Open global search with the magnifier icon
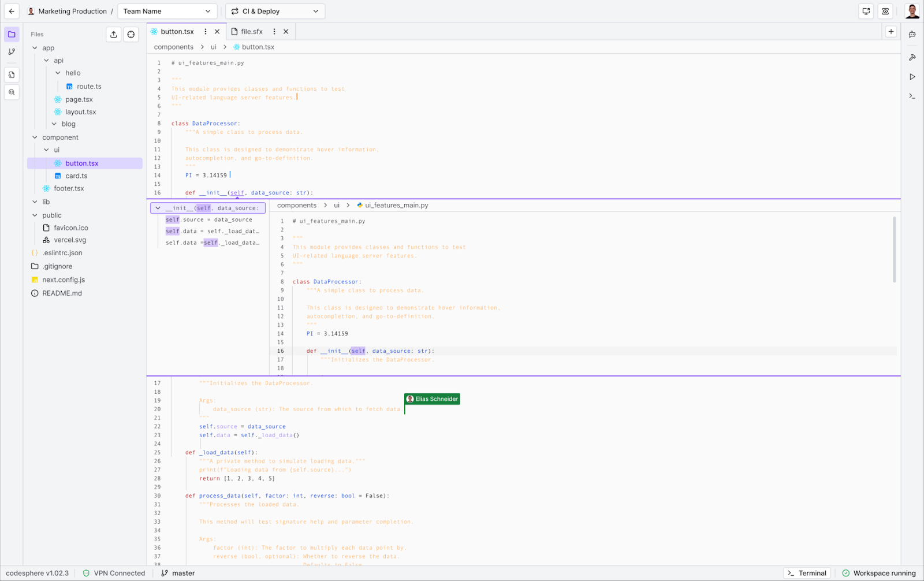This screenshot has height=581, width=924. pyautogui.click(x=12, y=92)
